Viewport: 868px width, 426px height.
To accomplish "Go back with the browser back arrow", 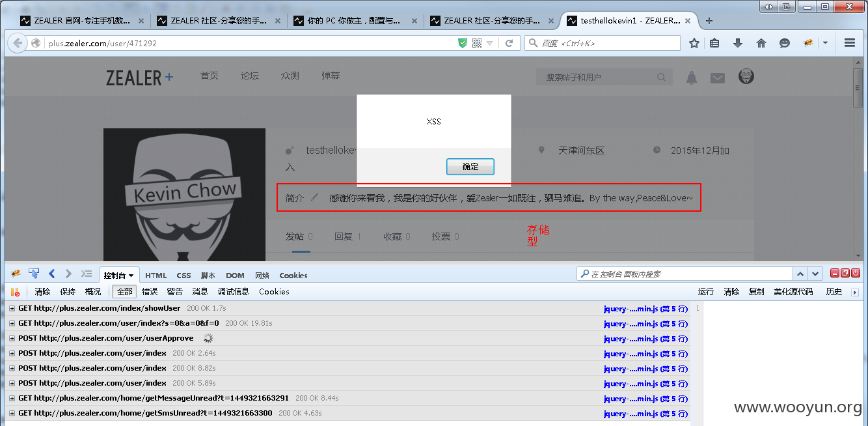I will [x=17, y=44].
